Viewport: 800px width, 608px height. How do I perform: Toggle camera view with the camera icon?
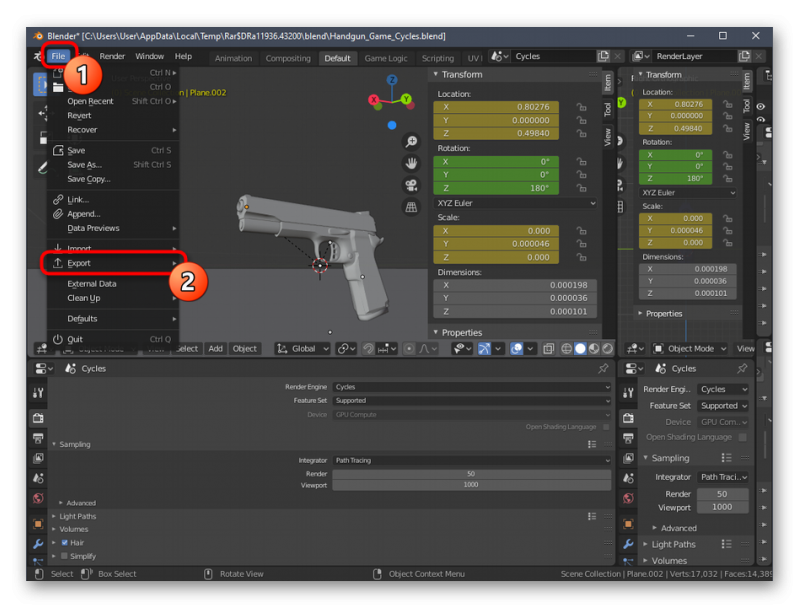tap(411, 185)
